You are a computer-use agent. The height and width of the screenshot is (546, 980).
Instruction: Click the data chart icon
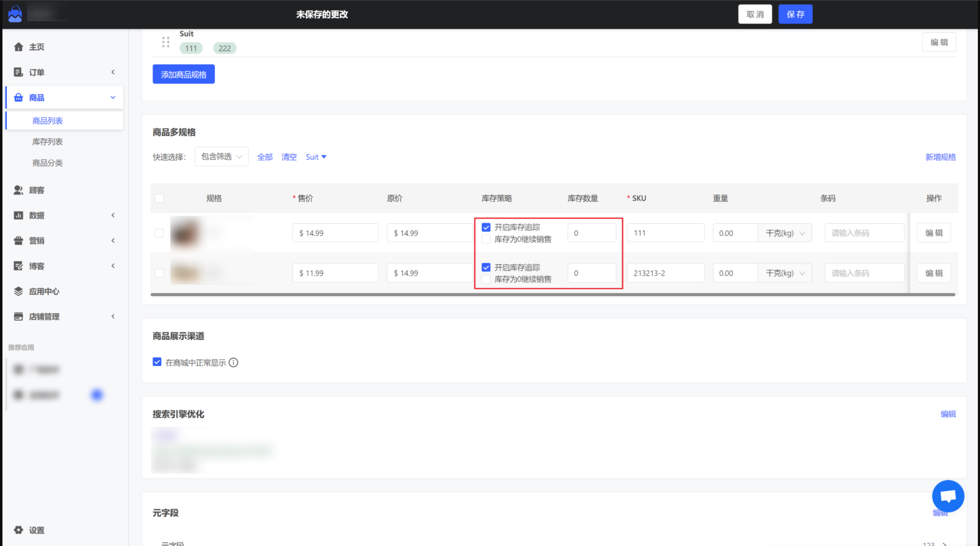(x=18, y=215)
